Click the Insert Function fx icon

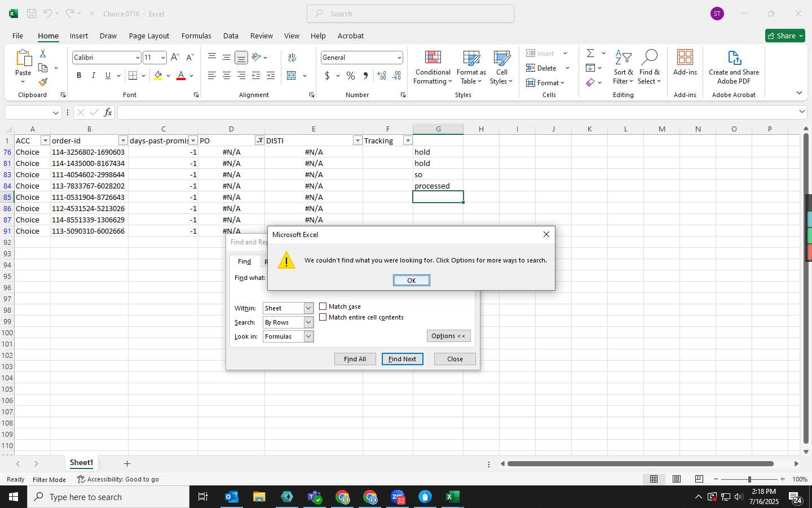click(108, 112)
